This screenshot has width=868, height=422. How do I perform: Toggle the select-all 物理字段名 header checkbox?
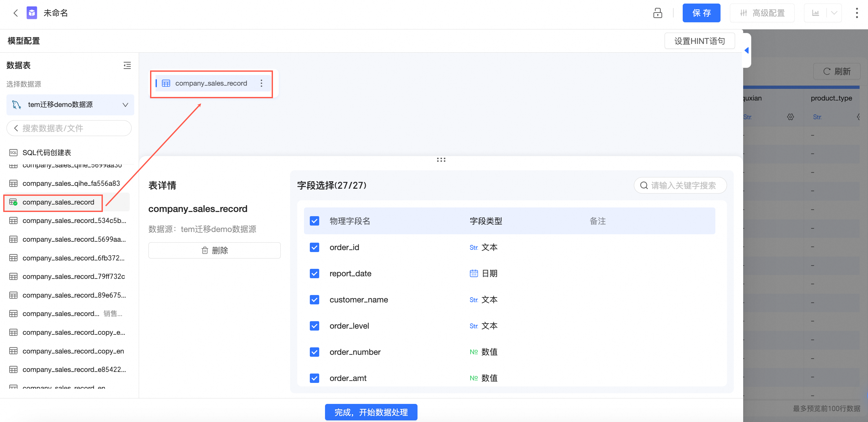(x=314, y=221)
